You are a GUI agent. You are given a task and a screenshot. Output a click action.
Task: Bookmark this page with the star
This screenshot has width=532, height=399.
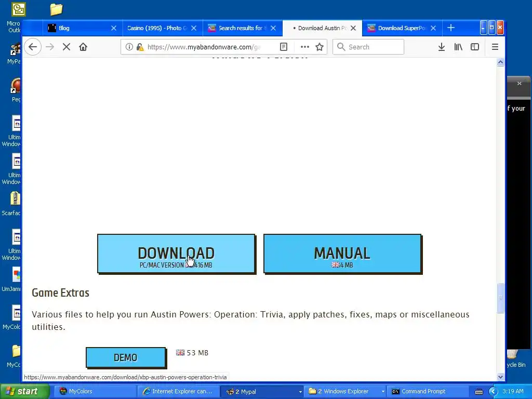320,47
